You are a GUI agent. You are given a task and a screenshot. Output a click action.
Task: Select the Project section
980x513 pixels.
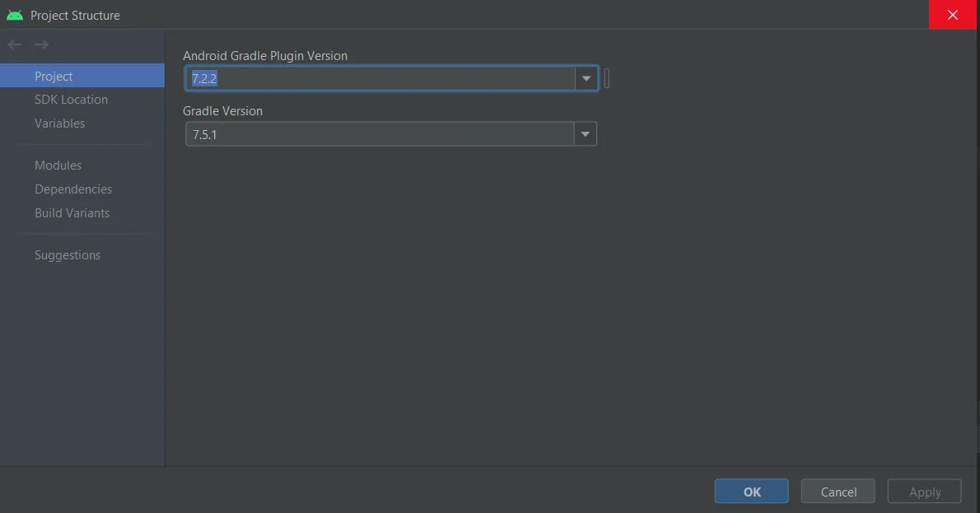coord(82,76)
